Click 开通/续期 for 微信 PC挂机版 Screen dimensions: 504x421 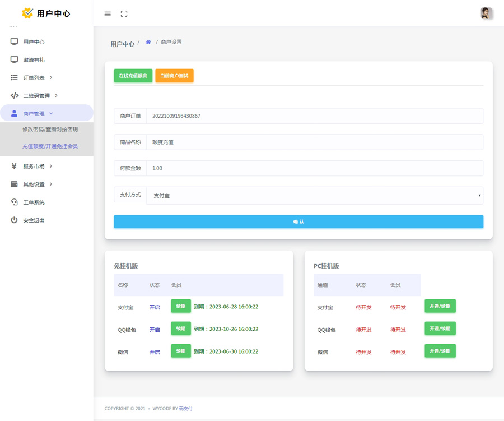[x=440, y=351]
